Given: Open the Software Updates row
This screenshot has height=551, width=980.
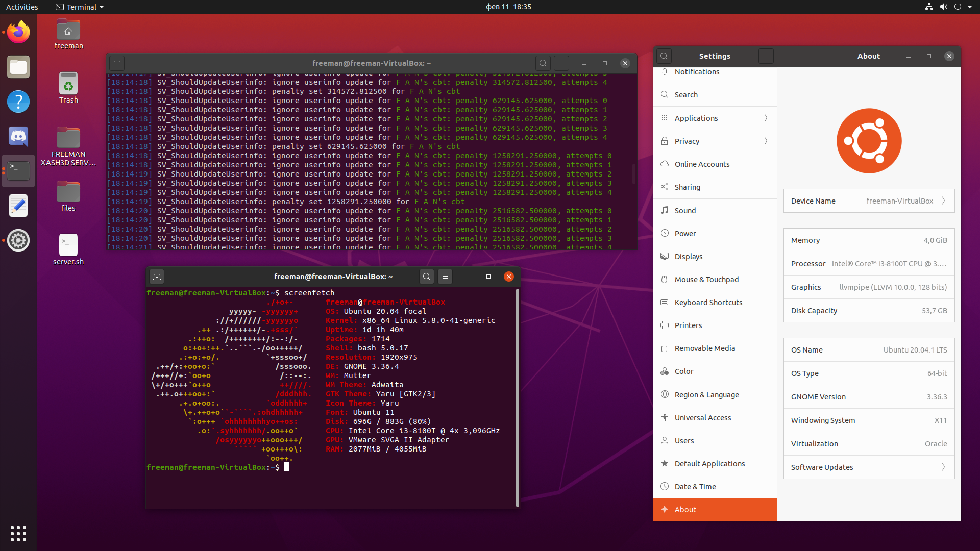Looking at the screenshot, I should (869, 467).
